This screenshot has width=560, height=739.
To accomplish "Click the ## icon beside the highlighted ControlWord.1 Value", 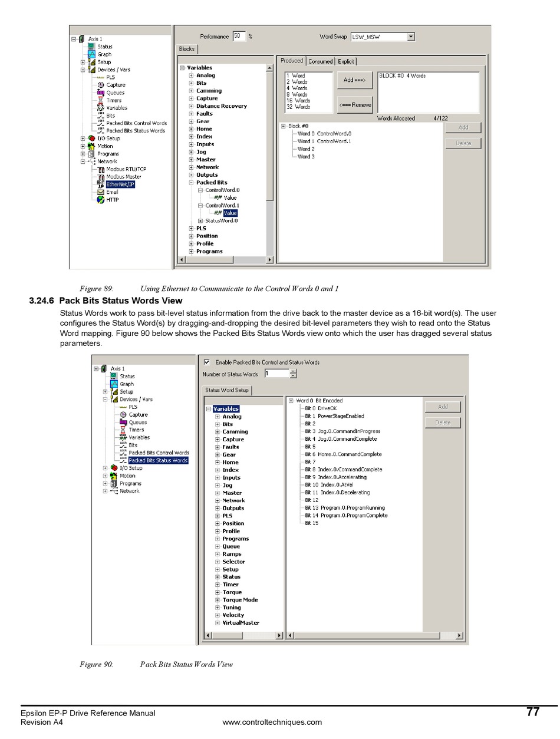I will coord(218,213).
